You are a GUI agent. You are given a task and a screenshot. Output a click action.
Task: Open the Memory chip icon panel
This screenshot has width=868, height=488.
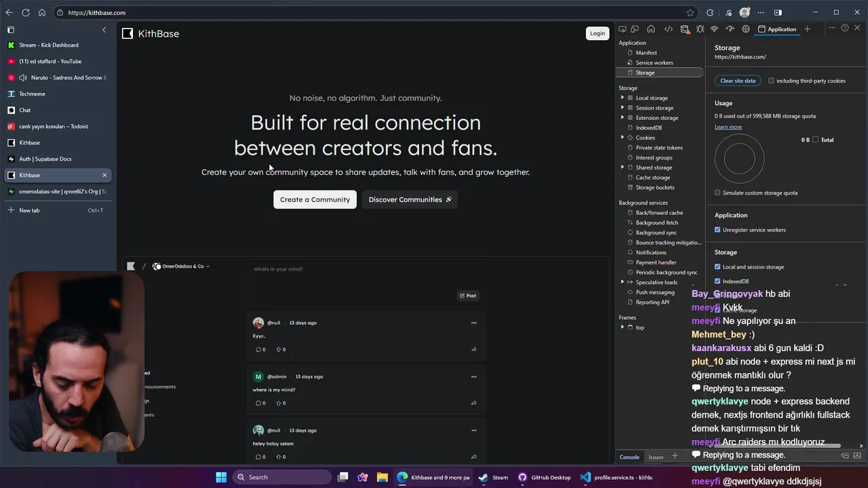pyautogui.click(x=746, y=29)
